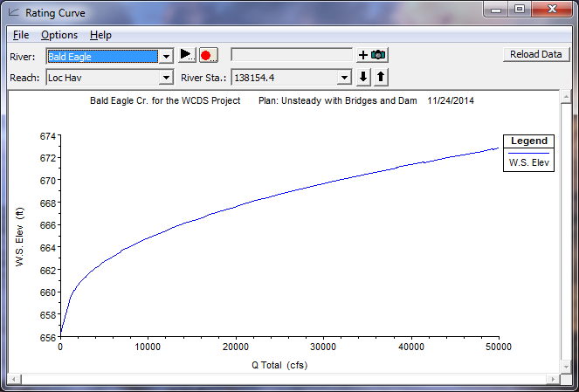579x392 pixels.
Task: Click the vertical scrollbar up arrow
Action: 566,96
